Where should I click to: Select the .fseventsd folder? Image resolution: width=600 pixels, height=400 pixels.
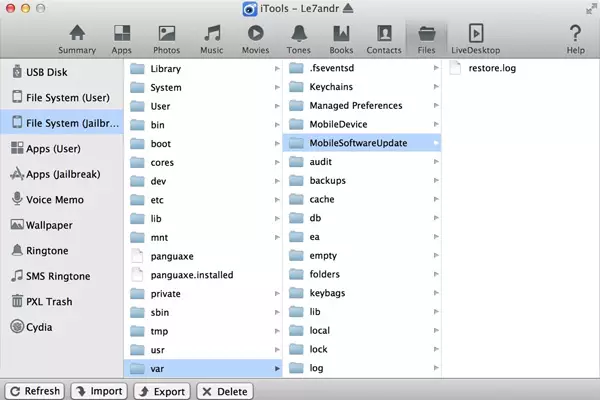point(362,68)
